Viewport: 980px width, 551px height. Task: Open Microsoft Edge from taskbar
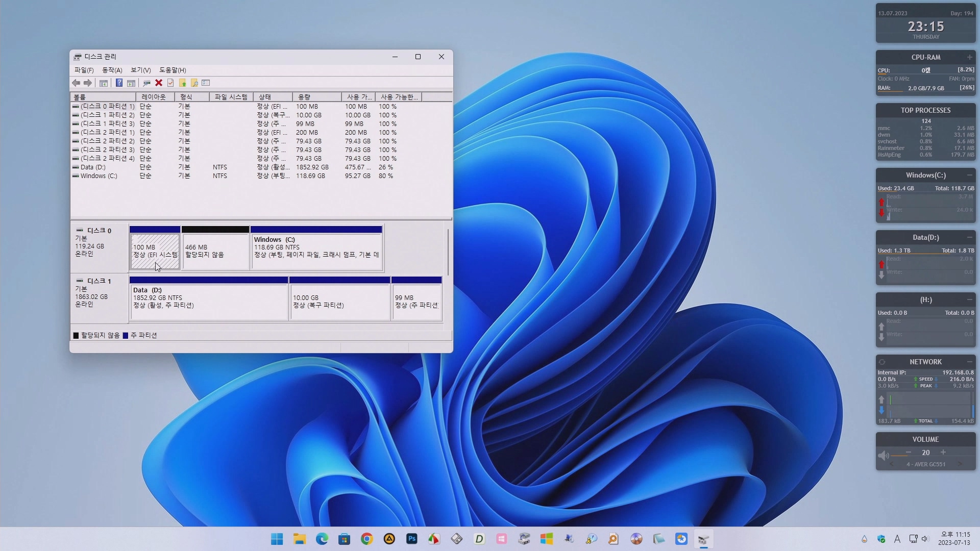pyautogui.click(x=322, y=539)
